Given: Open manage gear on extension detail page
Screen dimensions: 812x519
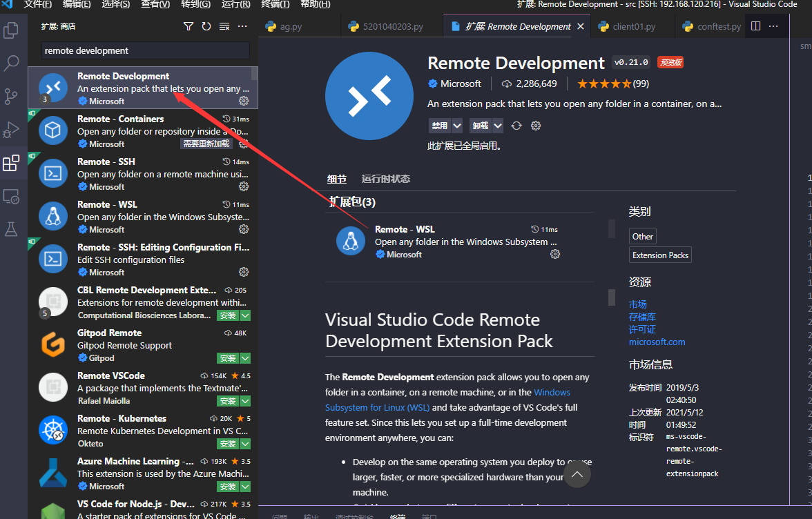Looking at the screenshot, I should [x=536, y=126].
